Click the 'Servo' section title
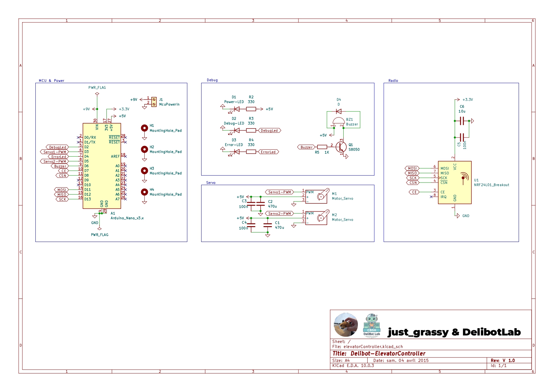554x392 pixels. [211, 183]
